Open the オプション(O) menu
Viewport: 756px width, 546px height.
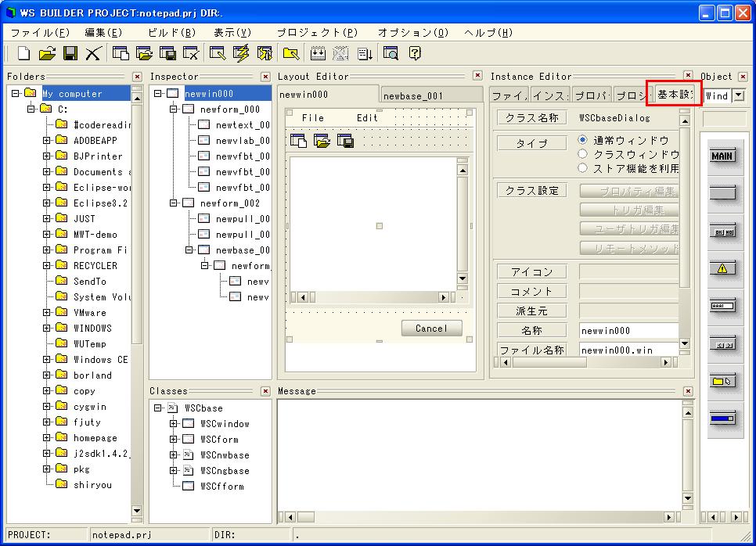[x=413, y=33]
